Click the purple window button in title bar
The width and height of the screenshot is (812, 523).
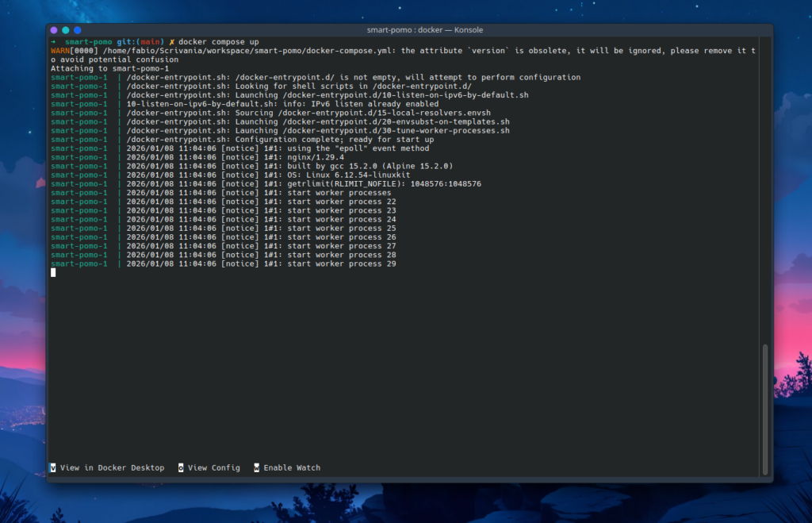point(54,30)
